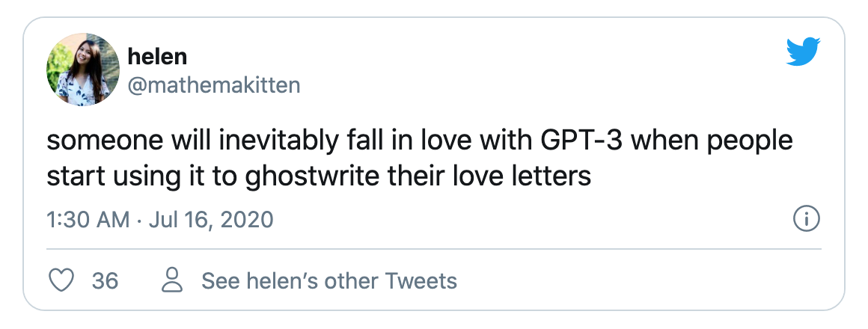868x329 pixels.
Task: Click the "1:30 AM" timestamp
Action: [x=78, y=220]
